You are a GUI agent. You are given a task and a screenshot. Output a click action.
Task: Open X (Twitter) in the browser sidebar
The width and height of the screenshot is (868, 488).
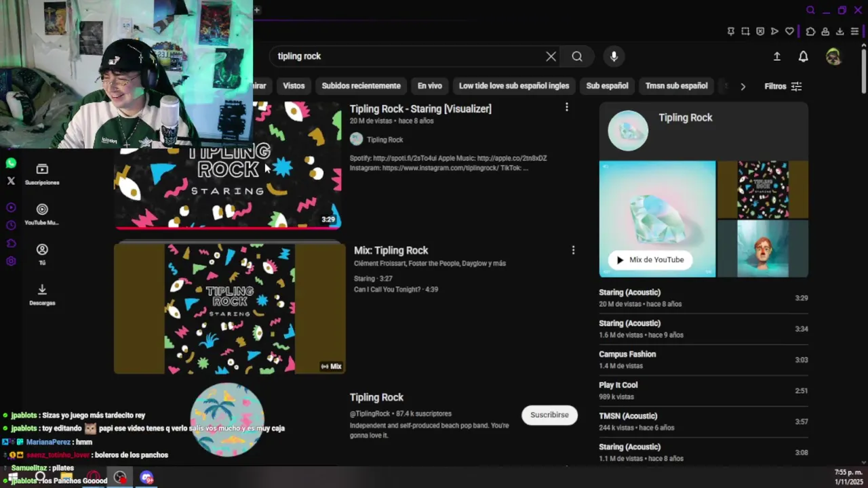coord(11,181)
